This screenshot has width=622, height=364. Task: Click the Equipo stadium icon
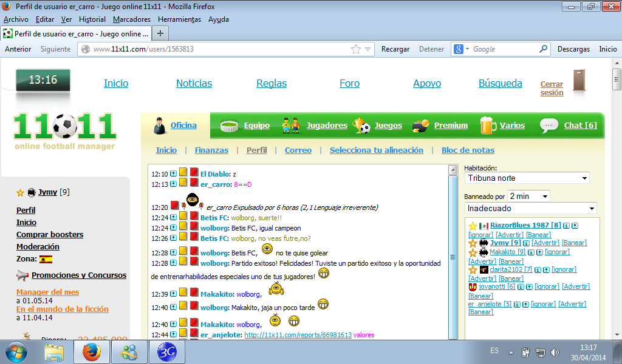coord(230,126)
